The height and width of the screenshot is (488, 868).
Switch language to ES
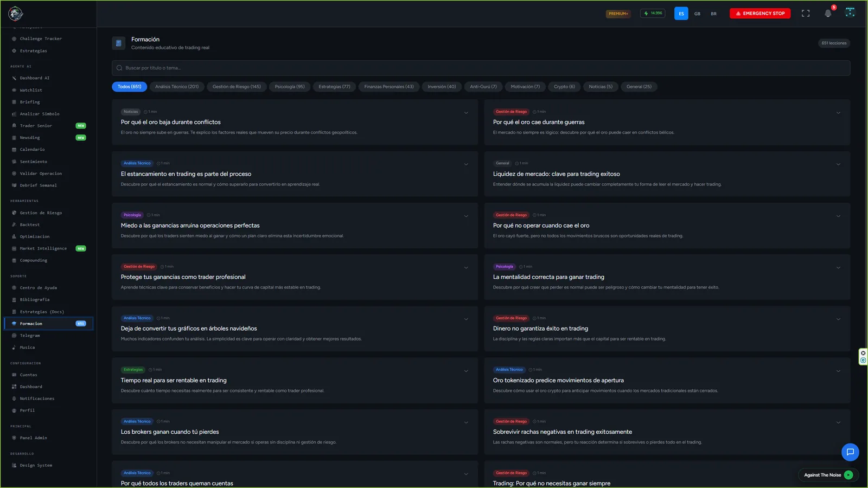pyautogui.click(x=681, y=14)
